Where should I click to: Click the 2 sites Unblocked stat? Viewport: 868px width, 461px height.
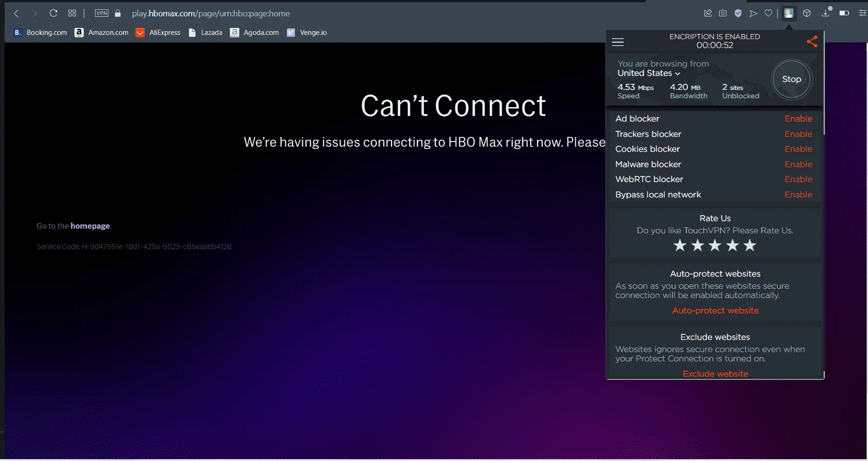coord(740,91)
